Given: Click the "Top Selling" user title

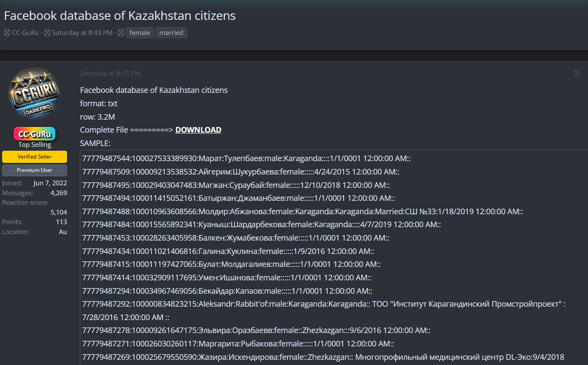Looking at the screenshot, I should [x=35, y=145].
